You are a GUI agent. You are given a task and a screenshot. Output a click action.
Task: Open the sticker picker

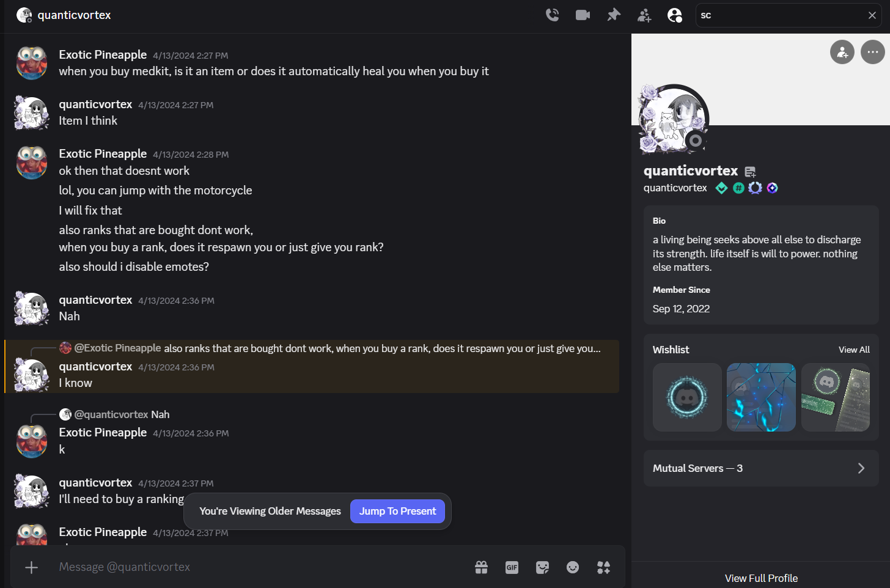click(542, 567)
